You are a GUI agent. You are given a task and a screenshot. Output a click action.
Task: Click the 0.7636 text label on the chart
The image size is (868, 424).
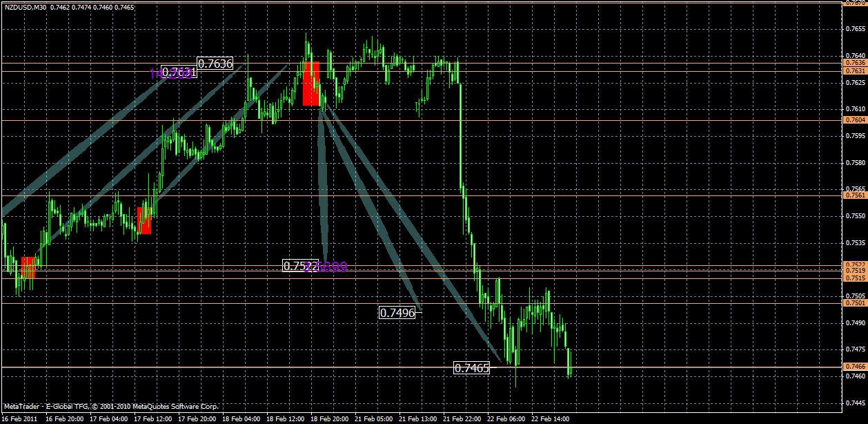(214, 63)
